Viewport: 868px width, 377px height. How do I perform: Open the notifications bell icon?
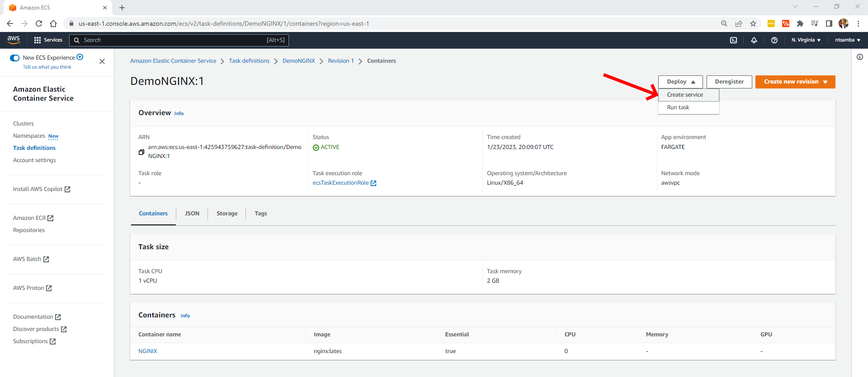click(x=754, y=40)
